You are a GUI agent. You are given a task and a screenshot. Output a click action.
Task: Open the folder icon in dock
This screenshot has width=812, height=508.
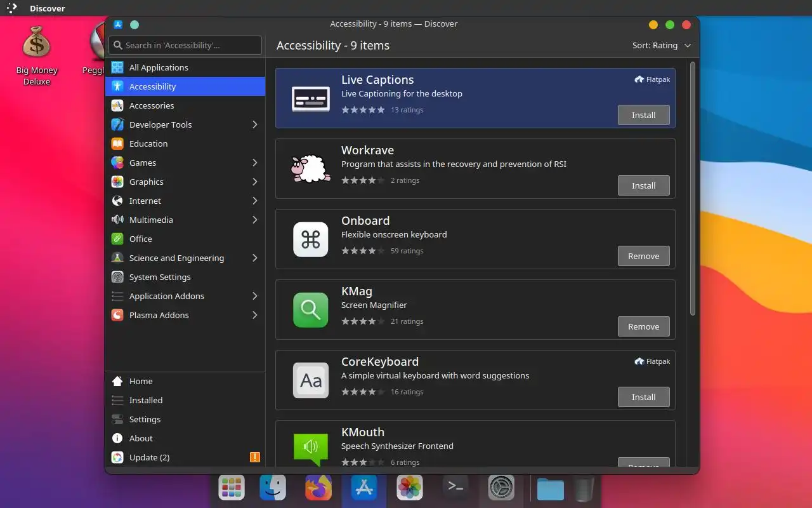550,489
